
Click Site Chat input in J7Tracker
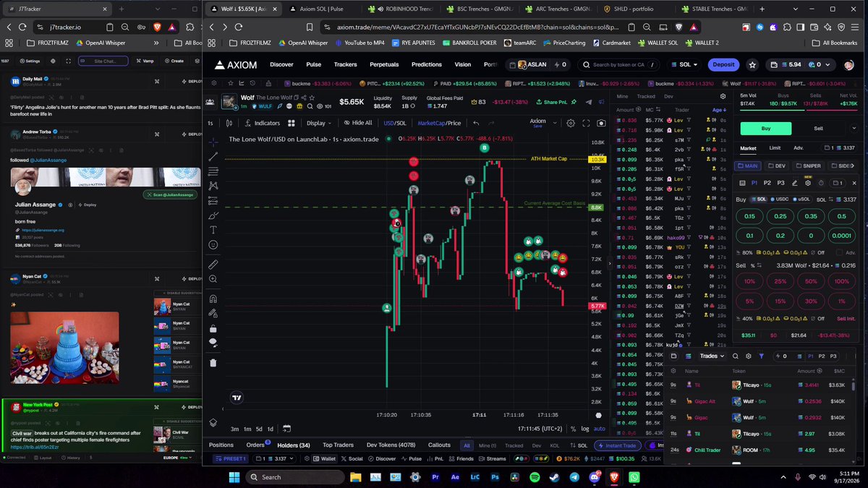(102, 61)
